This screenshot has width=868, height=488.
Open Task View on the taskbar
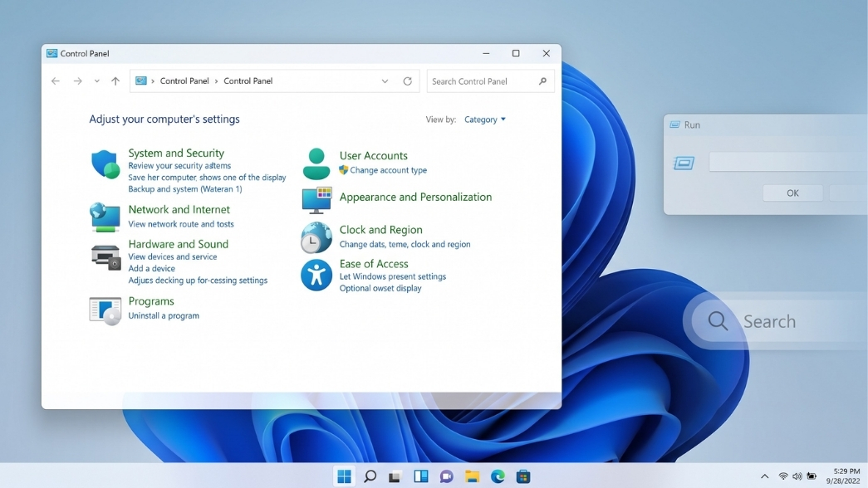point(395,476)
